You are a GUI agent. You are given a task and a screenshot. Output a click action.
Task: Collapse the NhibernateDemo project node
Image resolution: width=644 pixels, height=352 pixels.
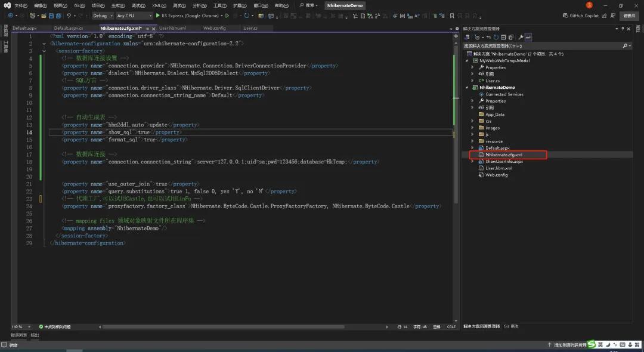tap(467, 87)
